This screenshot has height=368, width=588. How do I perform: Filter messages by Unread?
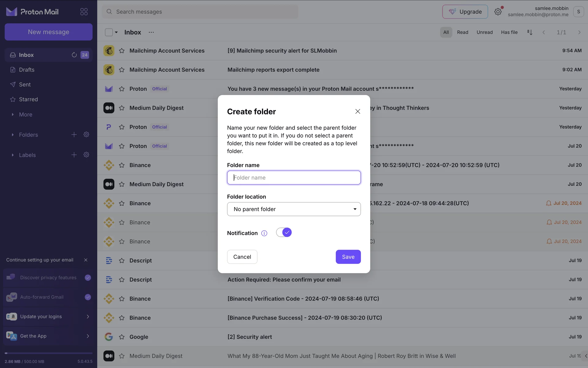[x=484, y=32]
